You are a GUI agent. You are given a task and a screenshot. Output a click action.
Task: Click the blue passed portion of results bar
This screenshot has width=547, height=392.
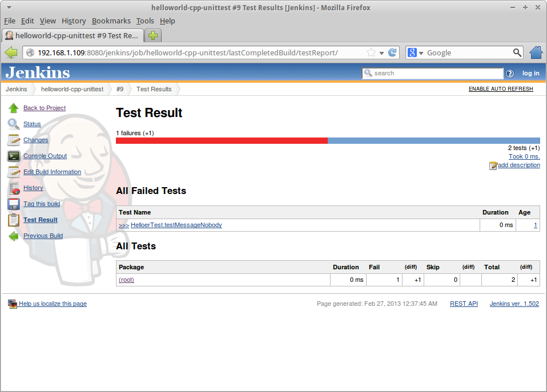[x=433, y=140]
